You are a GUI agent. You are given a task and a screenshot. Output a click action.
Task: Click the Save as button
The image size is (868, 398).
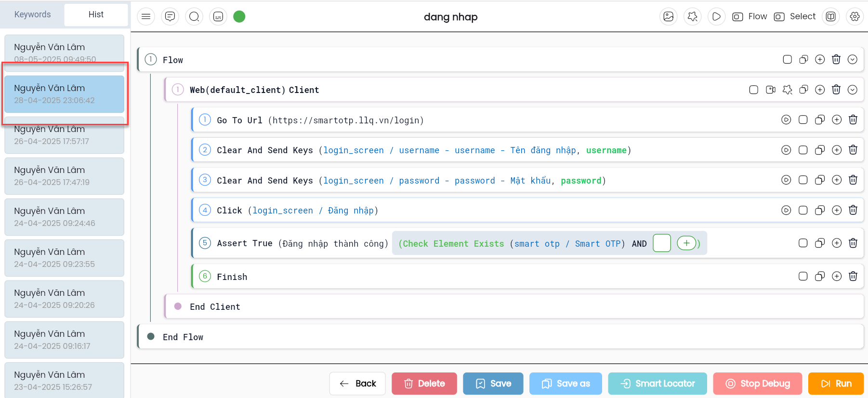coord(566,384)
